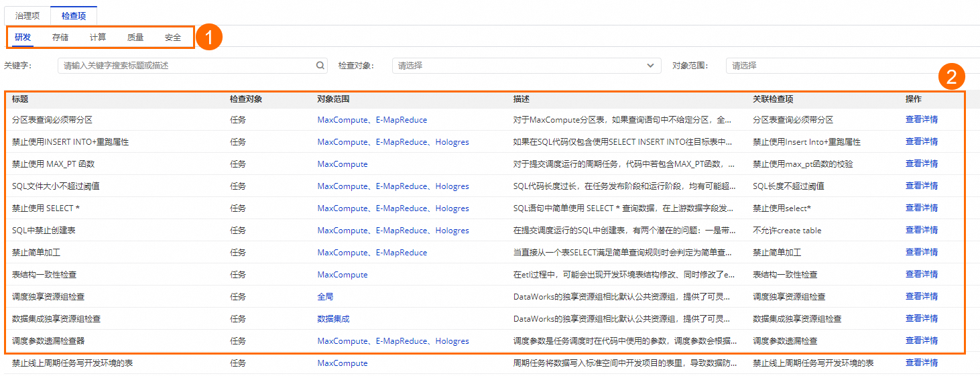This screenshot has width=980, height=376.
Task: Click the description of 调度参数遗漏检查器
Action: (624, 341)
